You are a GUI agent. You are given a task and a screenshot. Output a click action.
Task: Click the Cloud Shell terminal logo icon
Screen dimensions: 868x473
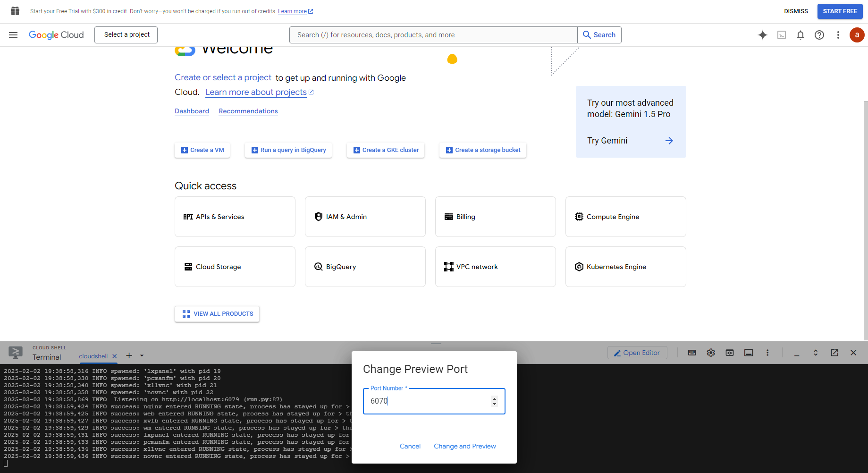click(16, 353)
